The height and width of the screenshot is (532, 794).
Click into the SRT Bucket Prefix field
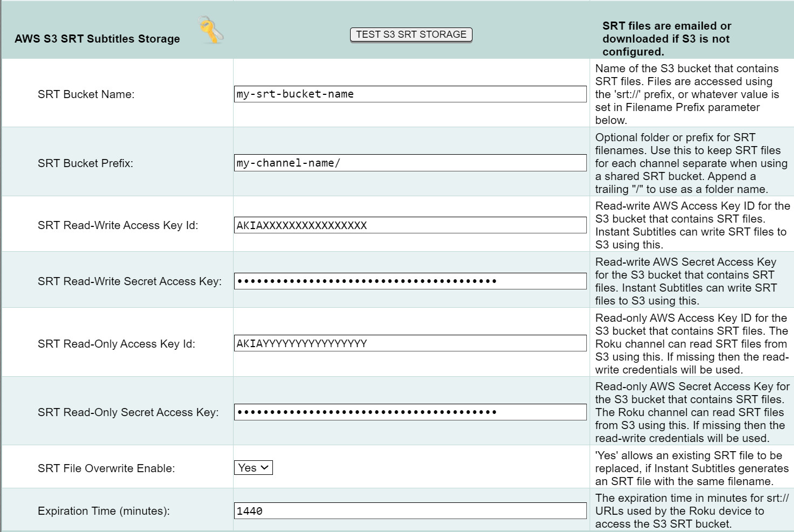(410, 163)
